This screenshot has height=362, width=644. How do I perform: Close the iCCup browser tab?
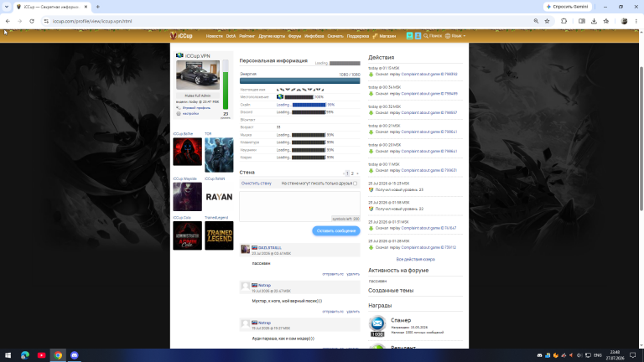pyautogui.click(x=86, y=7)
